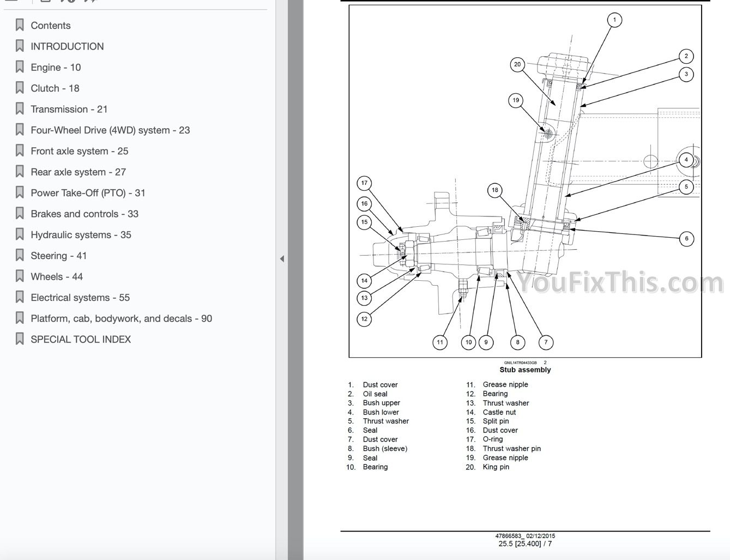Click bookmark icon for Rear axle system

click(20, 172)
